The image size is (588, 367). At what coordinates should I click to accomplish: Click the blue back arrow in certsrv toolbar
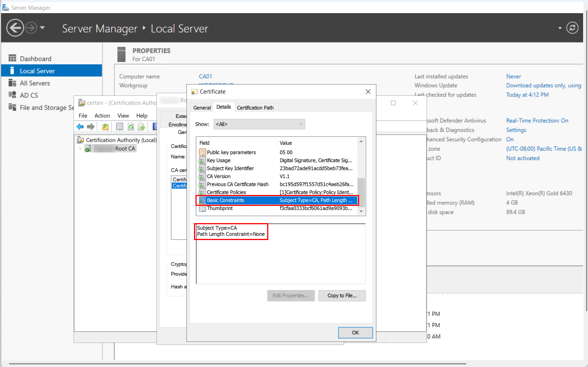tap(80, 127)
